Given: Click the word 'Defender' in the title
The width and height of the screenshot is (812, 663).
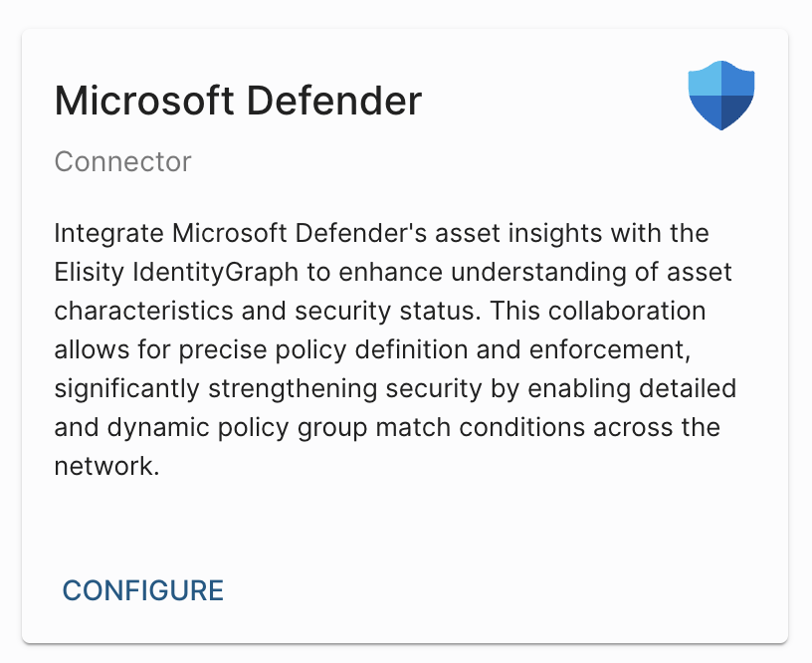Looking at the screenshot, I should pyautogui.click(x=334, y=101).
